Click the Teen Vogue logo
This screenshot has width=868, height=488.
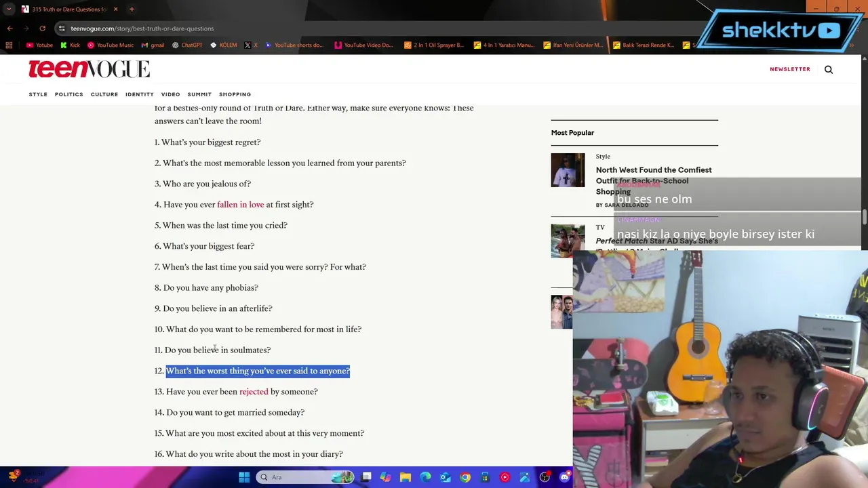(x=89, y=69)
